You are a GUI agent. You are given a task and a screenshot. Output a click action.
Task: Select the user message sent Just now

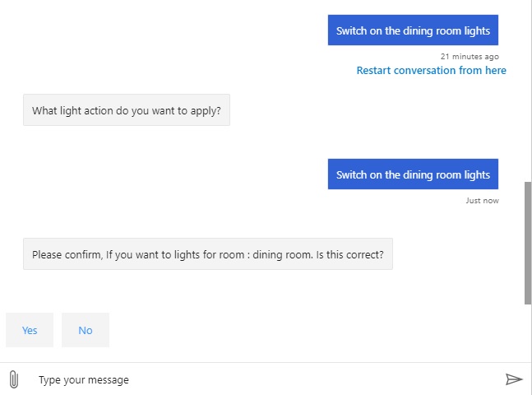[413, 174]
